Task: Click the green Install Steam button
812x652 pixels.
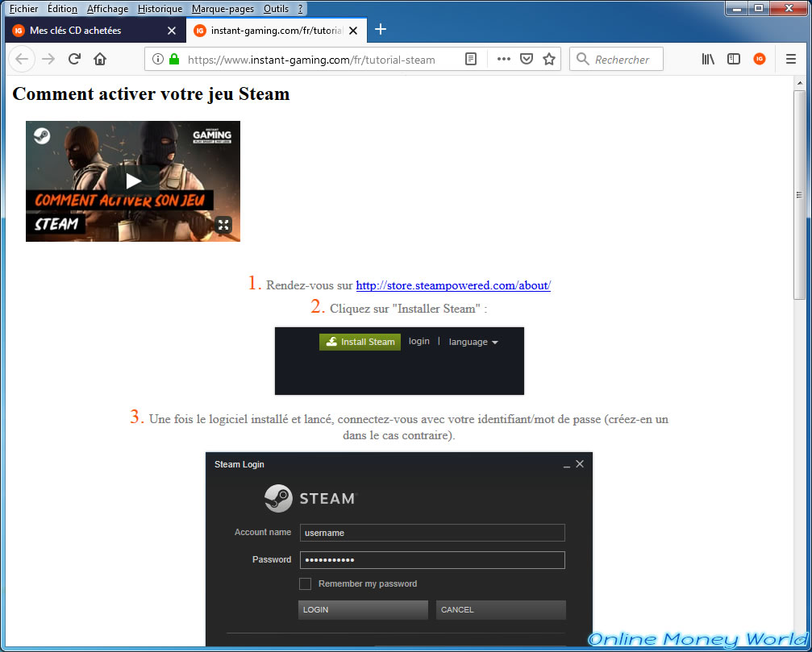Action: (360, 342)
